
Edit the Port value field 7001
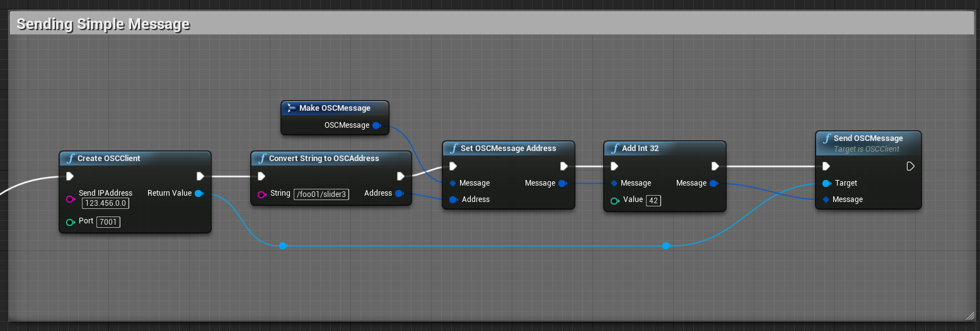click(x=108, y=222)
